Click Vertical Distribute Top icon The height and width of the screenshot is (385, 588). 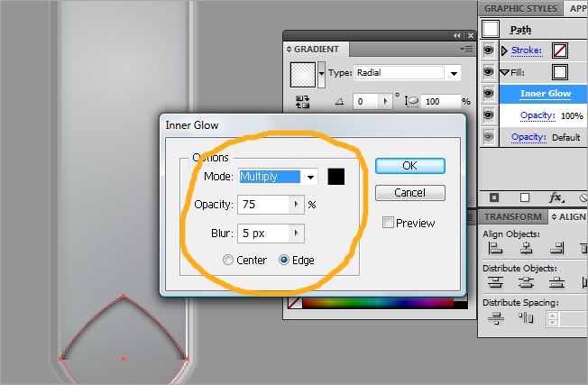point(495,282)
